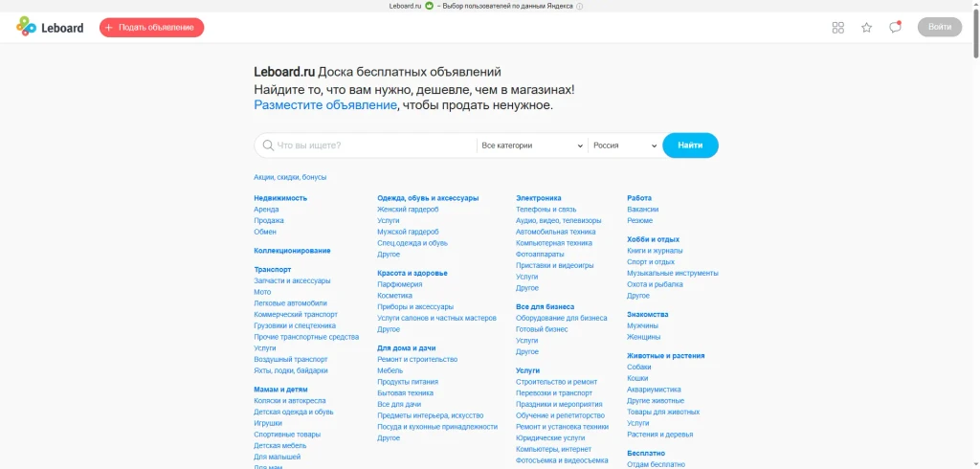Click the green thumbs-up badge in top banner
The image size is (980, 469).
click(x=430, y=7)
